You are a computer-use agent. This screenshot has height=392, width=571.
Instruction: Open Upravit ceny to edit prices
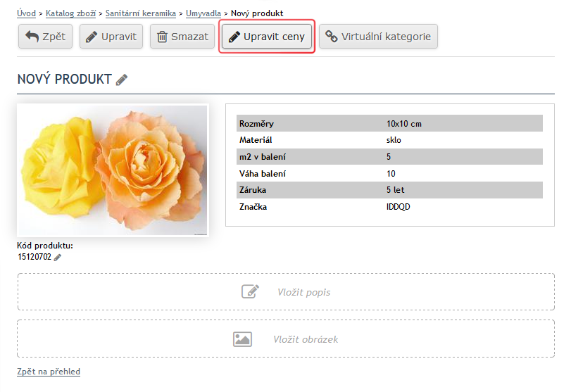tap(267, 37)
